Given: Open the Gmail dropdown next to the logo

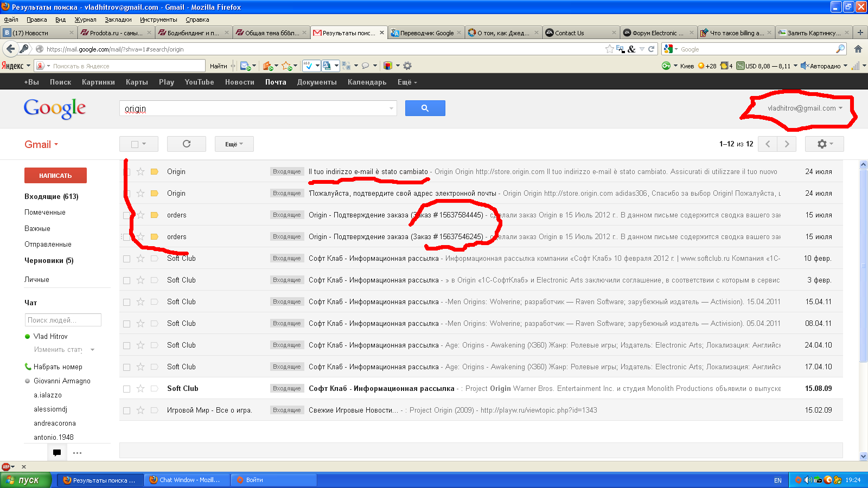Looking at the screenshot, I should tap(41, 144).
